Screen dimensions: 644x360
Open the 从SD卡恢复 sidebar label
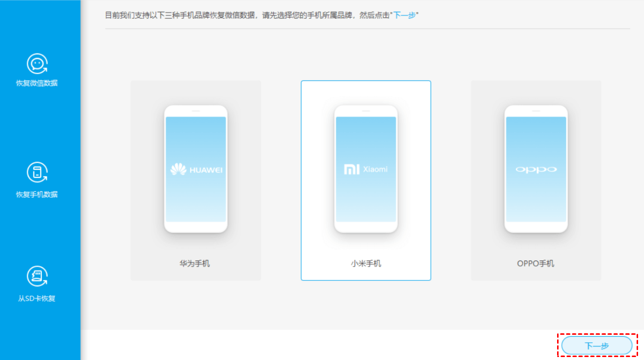[x=37, y=299]
